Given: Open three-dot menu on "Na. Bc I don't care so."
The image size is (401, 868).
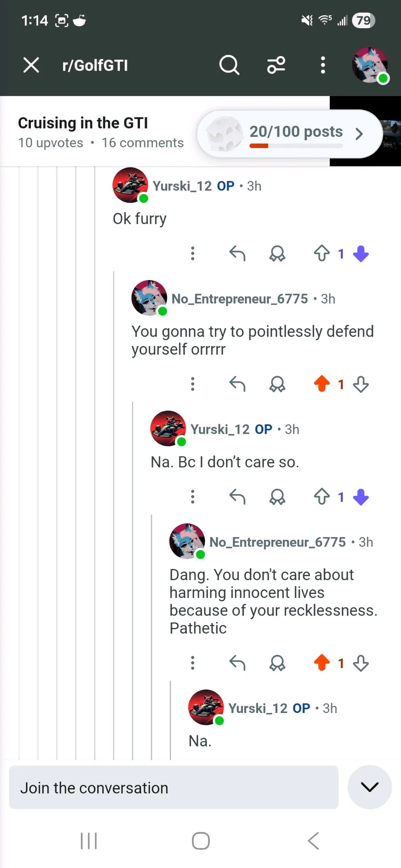Looking at the screenshot, I should click(192, 497).
